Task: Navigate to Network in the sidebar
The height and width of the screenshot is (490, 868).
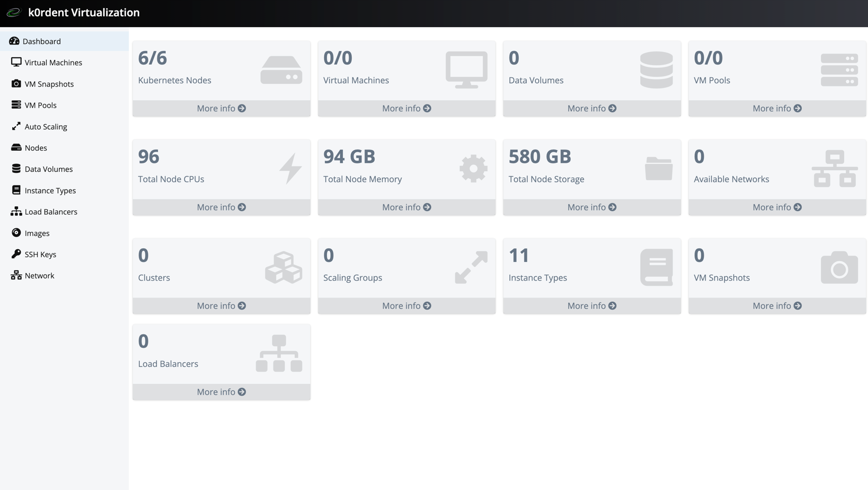Action: [x=39, y=276]
